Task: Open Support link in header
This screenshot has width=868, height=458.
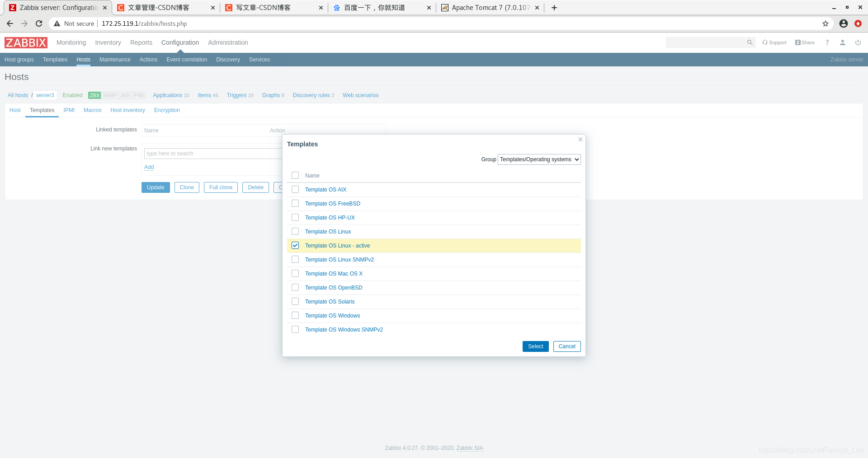Action: point(774,42)
